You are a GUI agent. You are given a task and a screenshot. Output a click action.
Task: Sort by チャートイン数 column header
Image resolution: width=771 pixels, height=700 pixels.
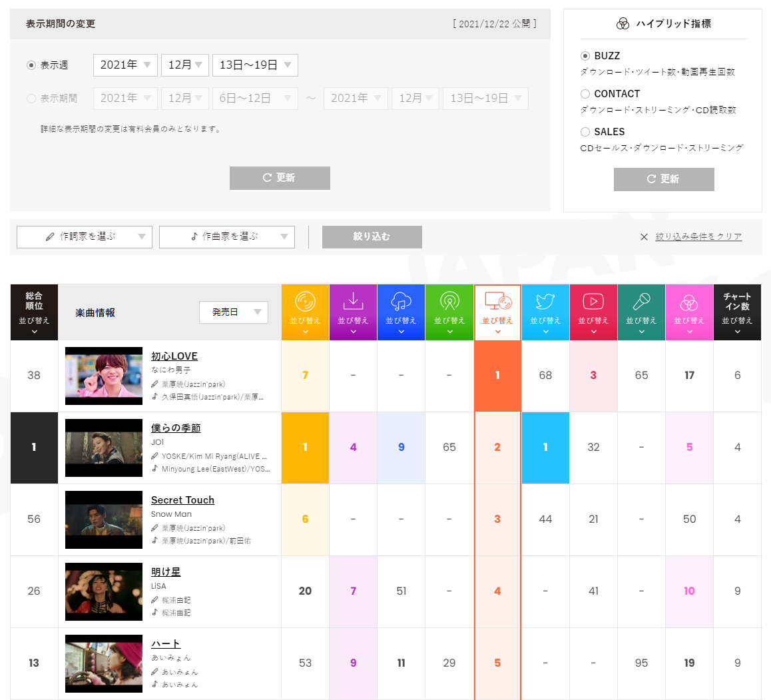[x=737, y=312]
